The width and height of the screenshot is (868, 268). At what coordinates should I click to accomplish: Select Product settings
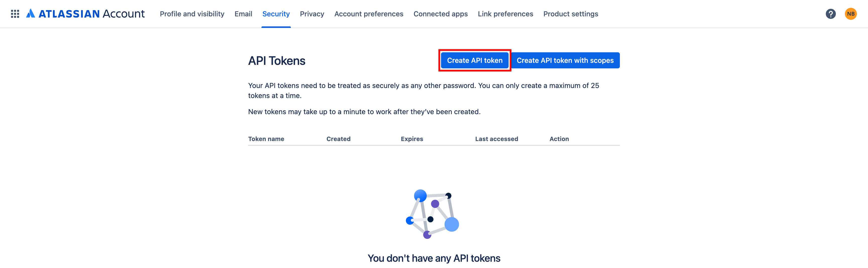(570, 14)
